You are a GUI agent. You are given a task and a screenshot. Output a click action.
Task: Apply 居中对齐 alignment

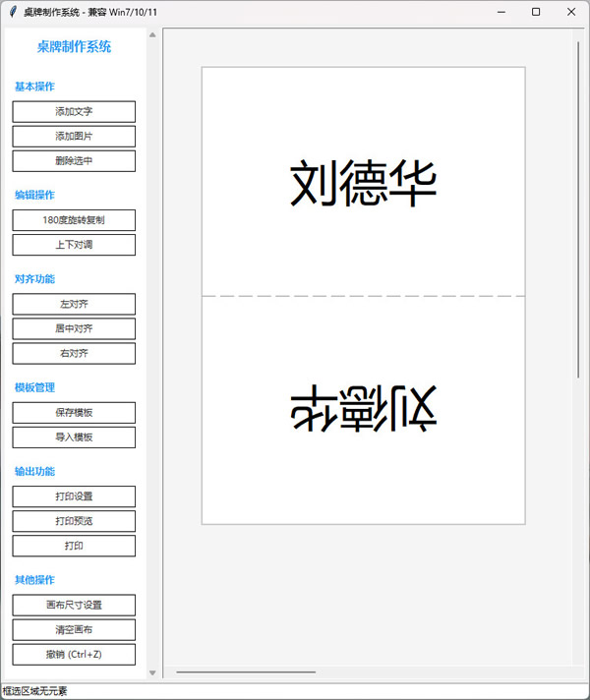tap(74, 328)
